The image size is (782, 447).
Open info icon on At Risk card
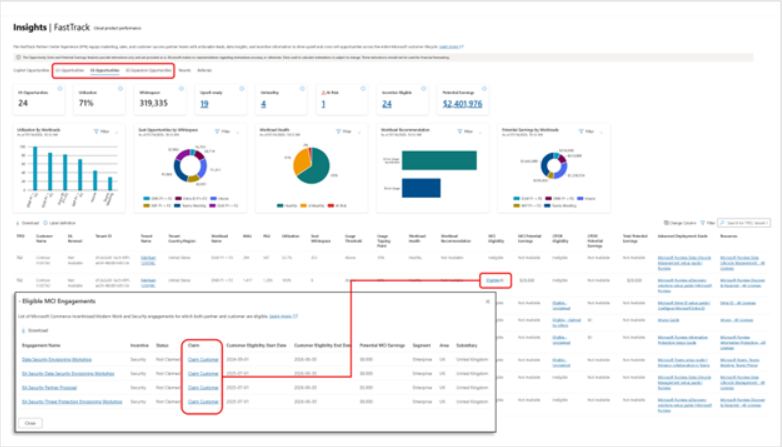[363, 88]
